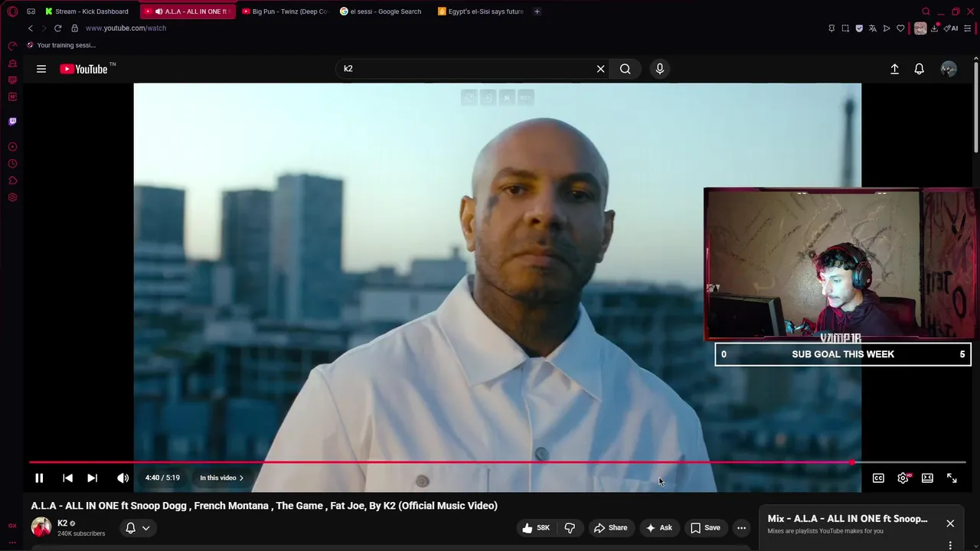
Task: Open the YouTube guide hamburger menu
Action: (41, 69)
